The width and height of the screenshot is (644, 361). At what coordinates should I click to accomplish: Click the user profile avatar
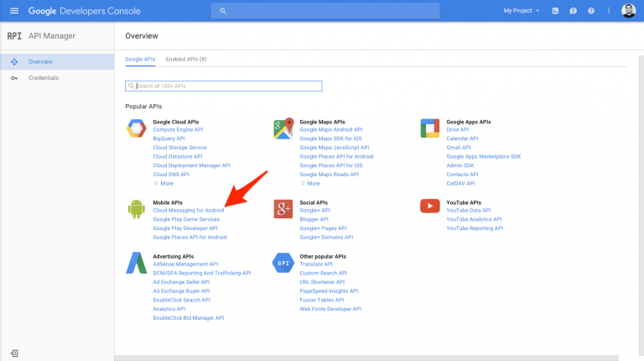(x=628, y=11)
